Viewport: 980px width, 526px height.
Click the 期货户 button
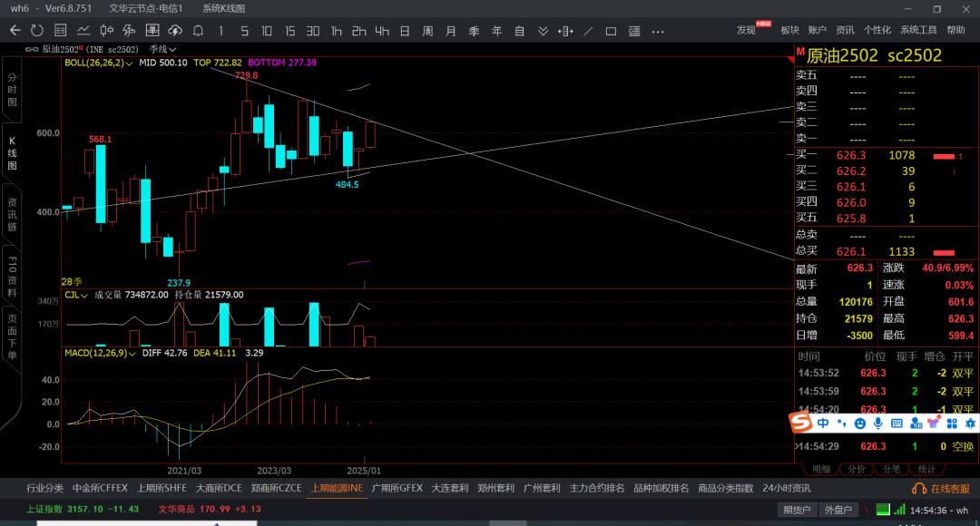pyautogui.click(x=797, y=510)
